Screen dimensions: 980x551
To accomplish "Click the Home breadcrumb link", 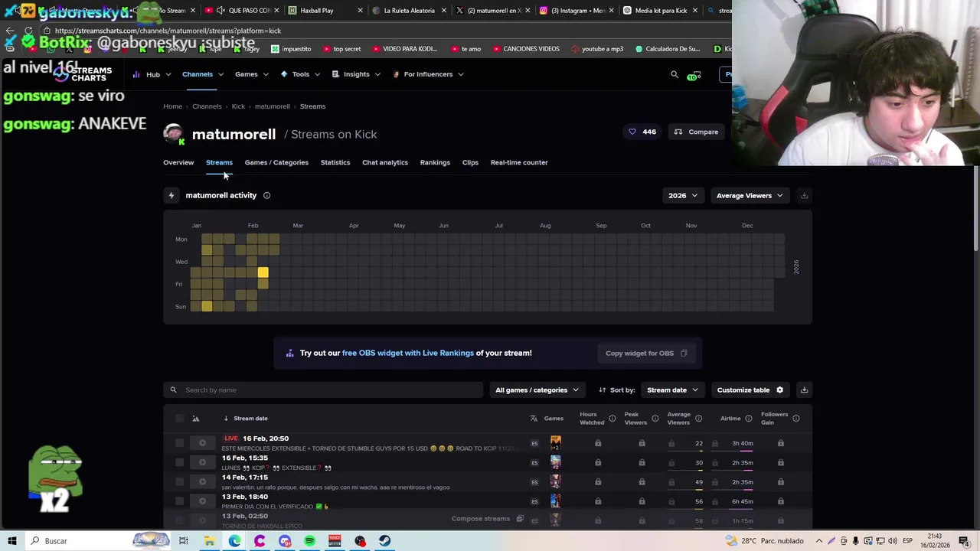I will (x=172, y=106).
